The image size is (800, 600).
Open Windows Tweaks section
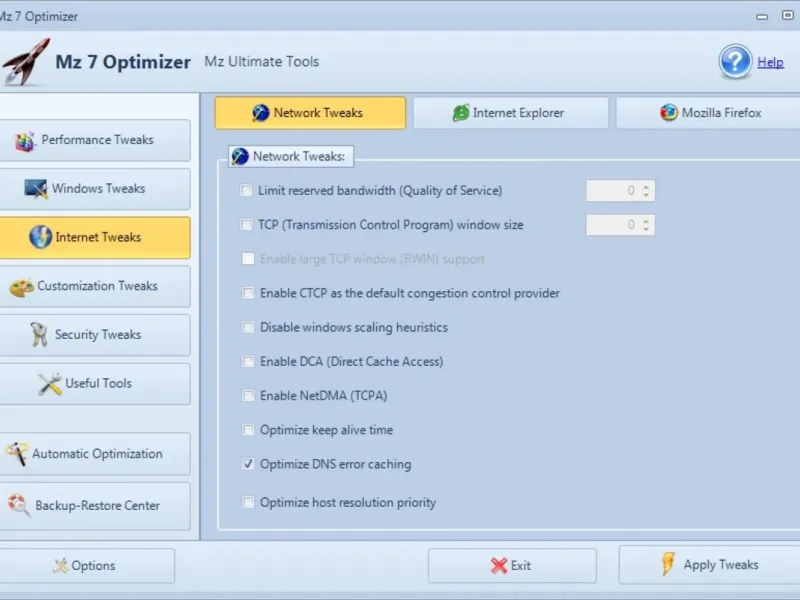point(95,189)
